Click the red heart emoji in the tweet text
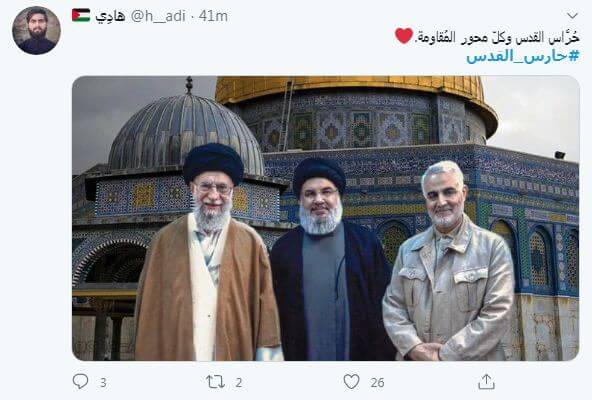This screenshot has height=400, width=592. [x=404, y=36]
